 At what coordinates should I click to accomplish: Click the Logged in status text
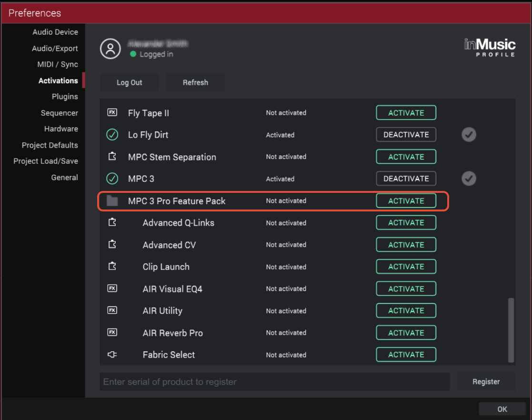156,54
